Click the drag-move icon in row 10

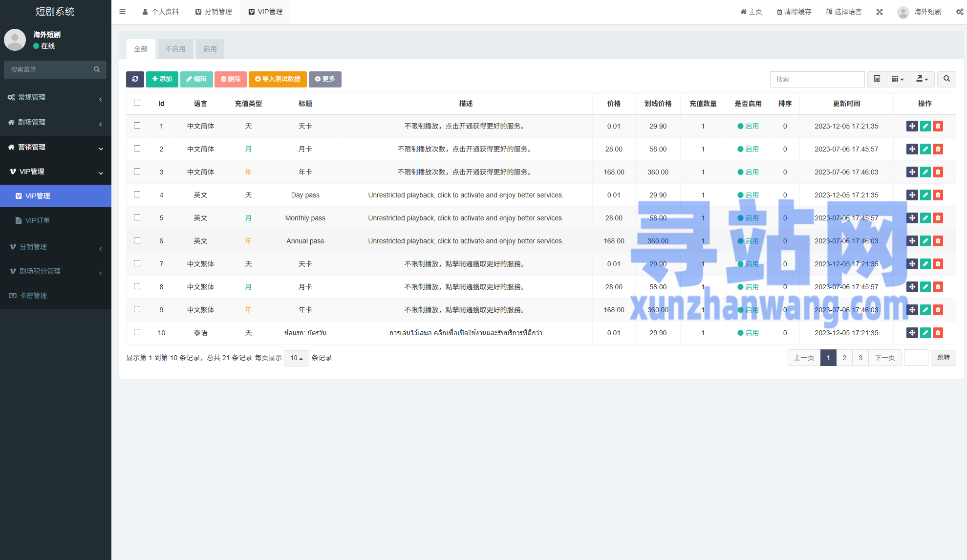912,333
